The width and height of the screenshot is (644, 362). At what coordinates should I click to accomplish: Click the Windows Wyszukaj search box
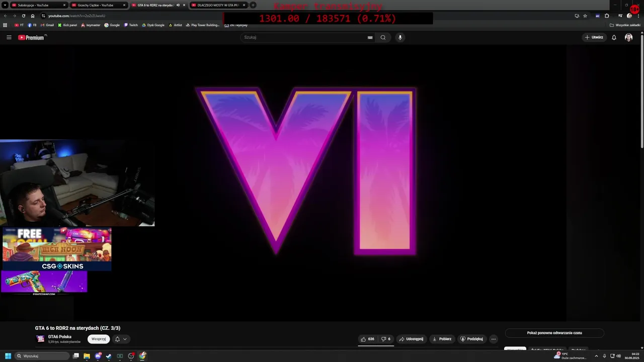pos(42,356)
